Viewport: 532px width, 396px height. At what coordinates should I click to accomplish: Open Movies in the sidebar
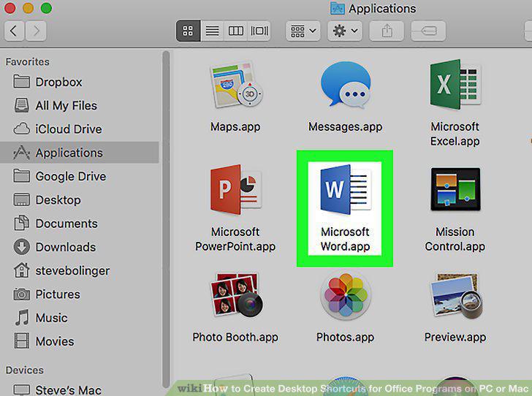[80, 341]
